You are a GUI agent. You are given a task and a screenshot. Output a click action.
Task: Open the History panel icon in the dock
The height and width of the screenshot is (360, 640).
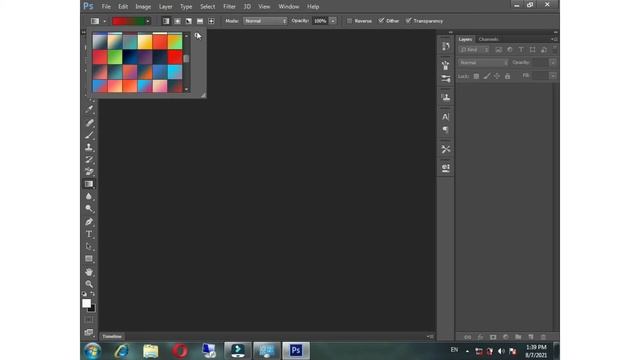446,46
